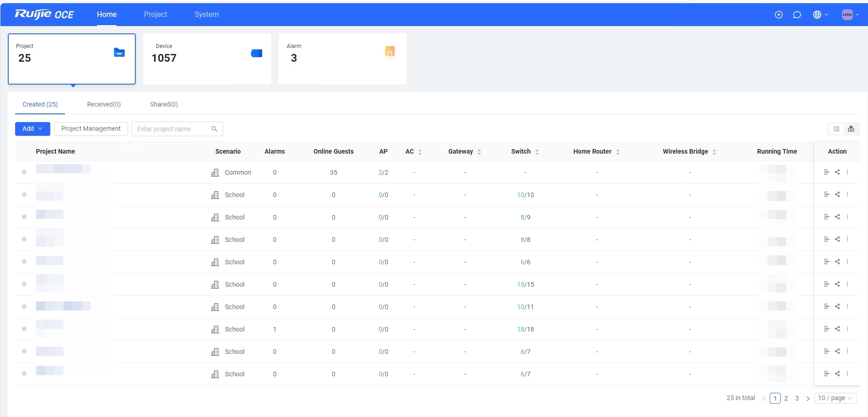
Task: Switch to the Home tab
Action: (107, 15)
